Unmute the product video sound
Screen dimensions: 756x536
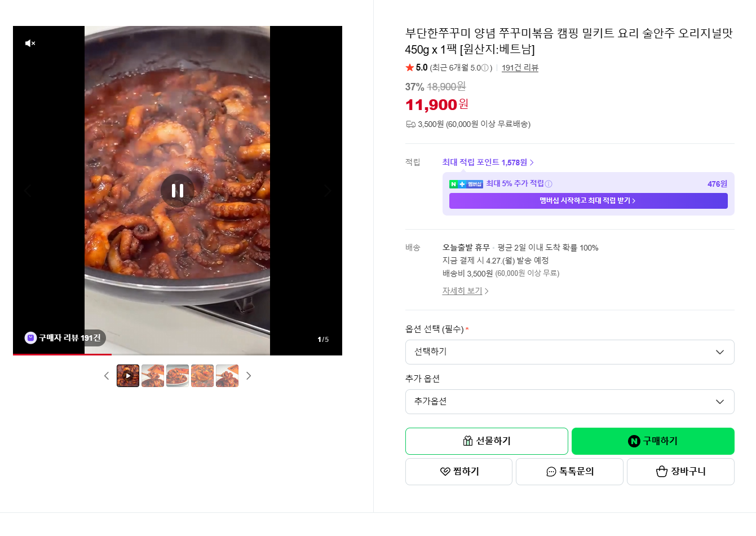tap(29, 43)
